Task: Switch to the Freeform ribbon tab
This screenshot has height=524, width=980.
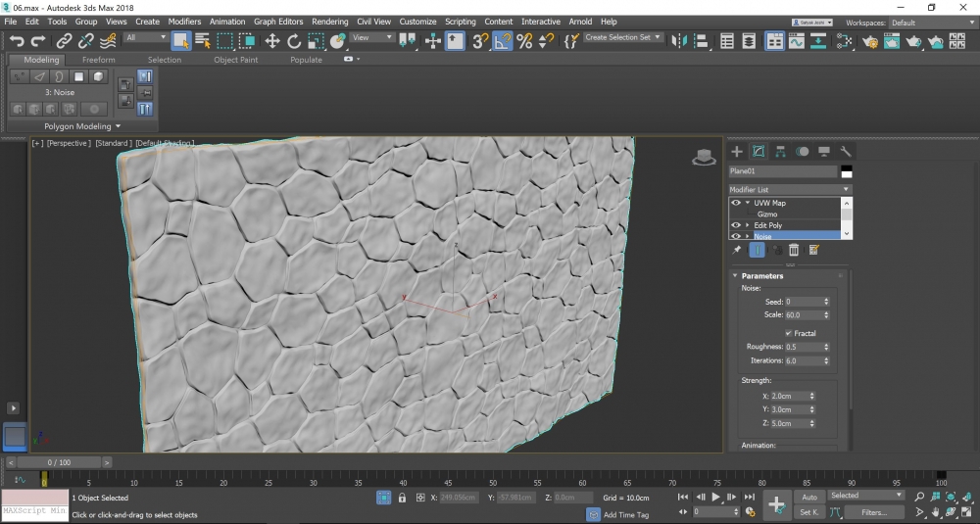Action: [98, 60]
